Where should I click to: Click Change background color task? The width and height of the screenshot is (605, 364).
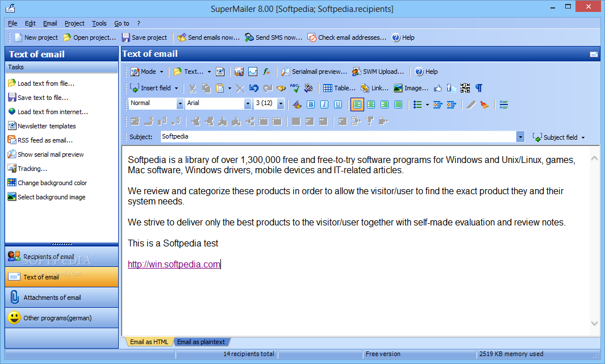click(47, 183)
